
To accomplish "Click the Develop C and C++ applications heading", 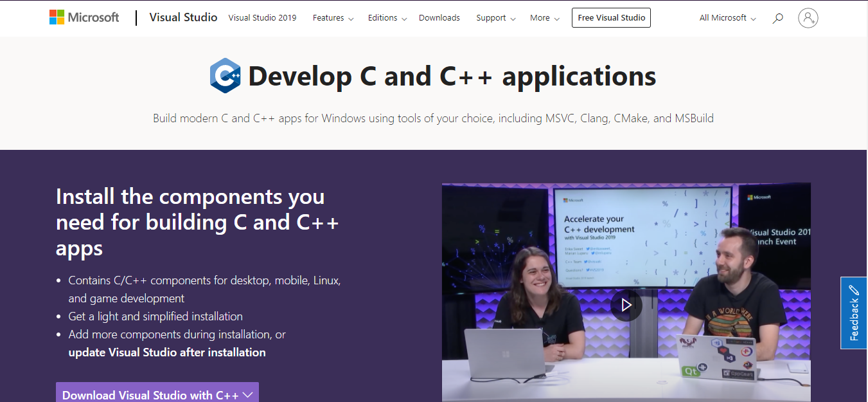I will click(x=452, y=76).
